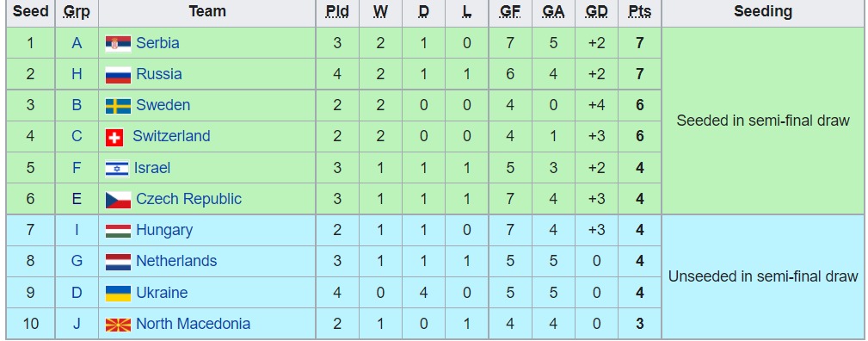
Task: Click the Grp column header abbreviation
Action: point(77,12)
